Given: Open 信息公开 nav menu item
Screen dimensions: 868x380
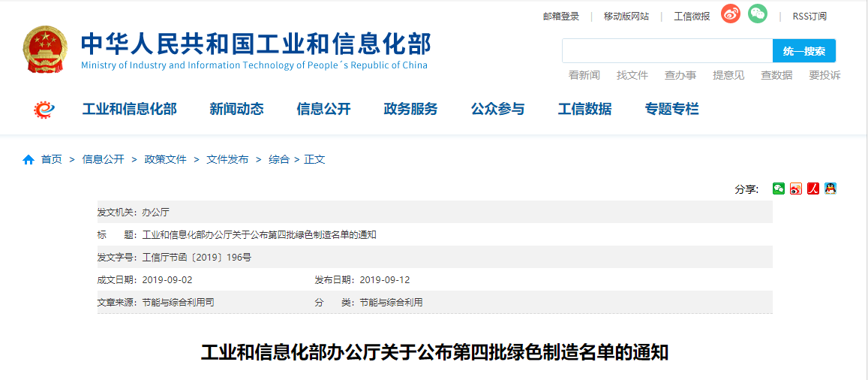Looking at the screenshot, I should click(x=324, y=109).
